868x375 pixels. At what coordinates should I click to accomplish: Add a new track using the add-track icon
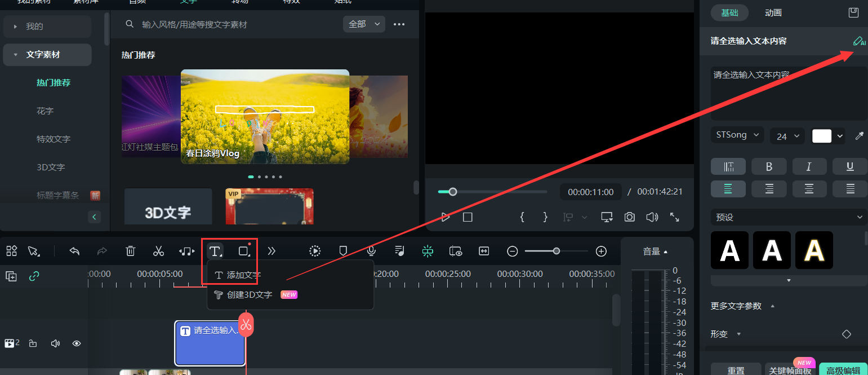coord(11,276)
